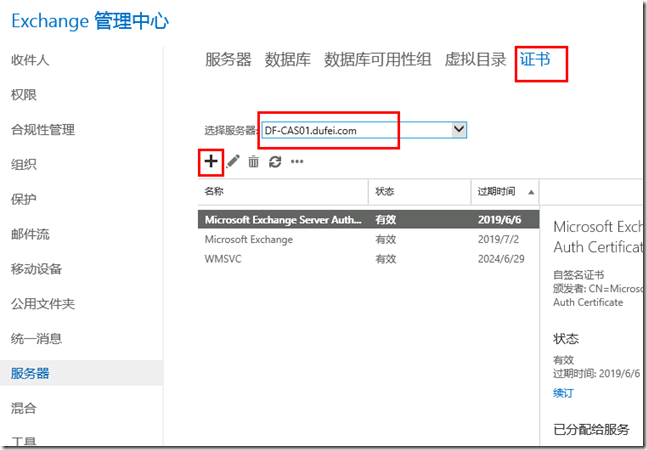The width and height of the screenshot is (647, 450).
Task: Click 有效 status in Microsoft Exchange row
Action: coord(386,239)
